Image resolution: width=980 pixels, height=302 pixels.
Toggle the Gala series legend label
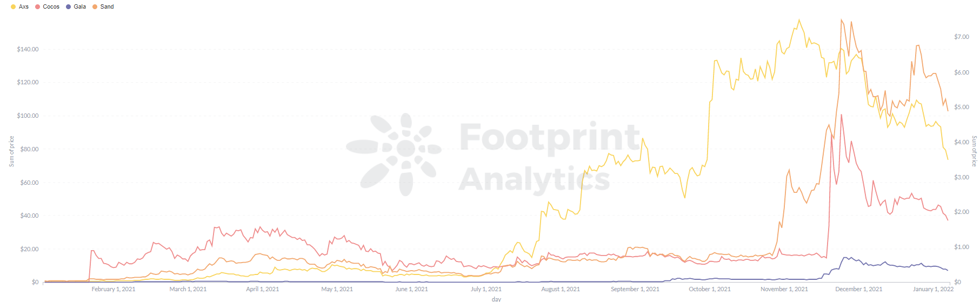[x=80, y=7]
